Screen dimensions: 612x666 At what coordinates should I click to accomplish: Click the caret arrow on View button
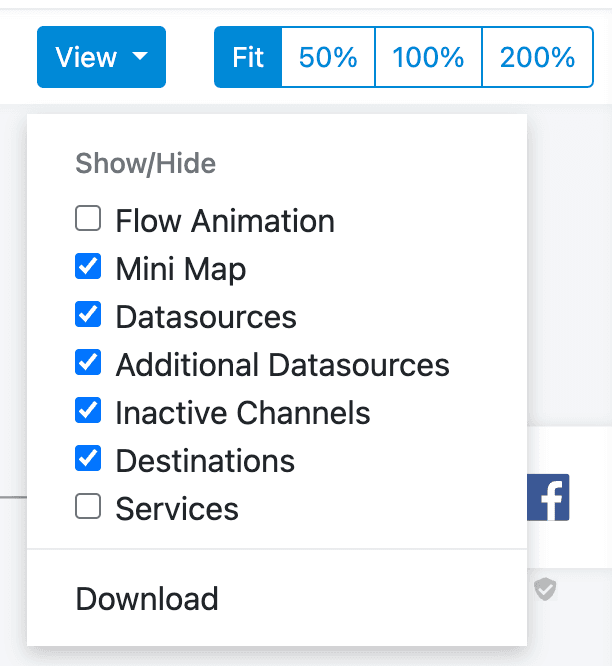pos(140,57)
